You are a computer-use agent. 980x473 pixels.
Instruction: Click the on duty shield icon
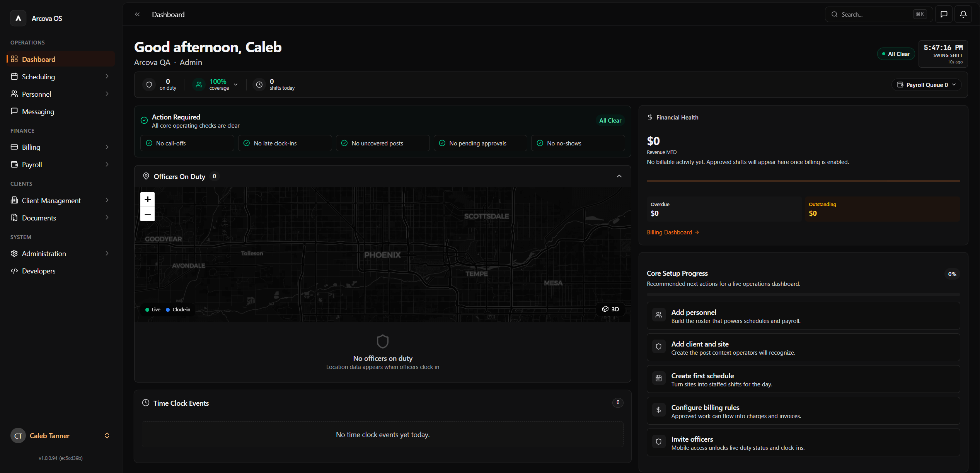(x=149, y=84)
